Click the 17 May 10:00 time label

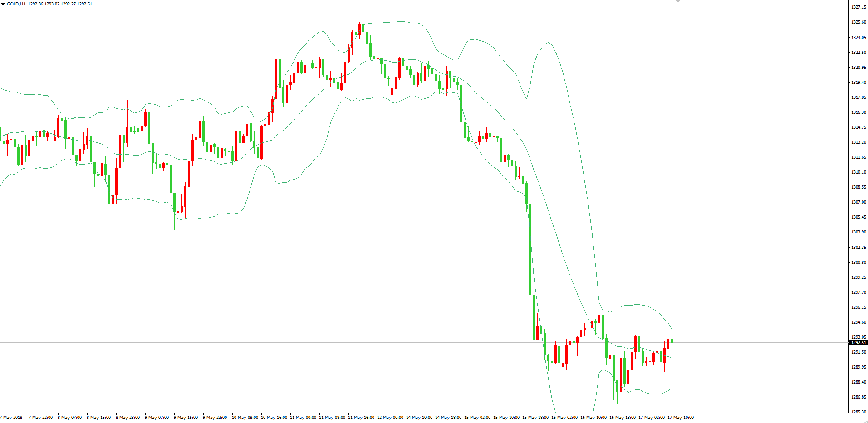(681, 418)
